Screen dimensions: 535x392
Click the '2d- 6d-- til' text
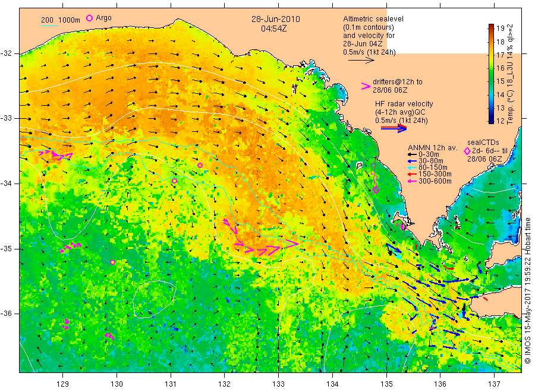(x=490, y=151)
